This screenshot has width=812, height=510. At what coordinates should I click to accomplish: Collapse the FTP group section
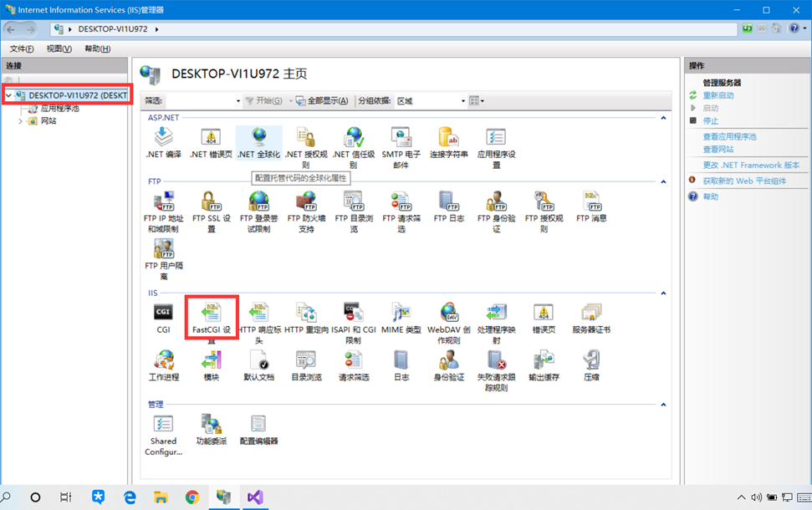[663, 181]
